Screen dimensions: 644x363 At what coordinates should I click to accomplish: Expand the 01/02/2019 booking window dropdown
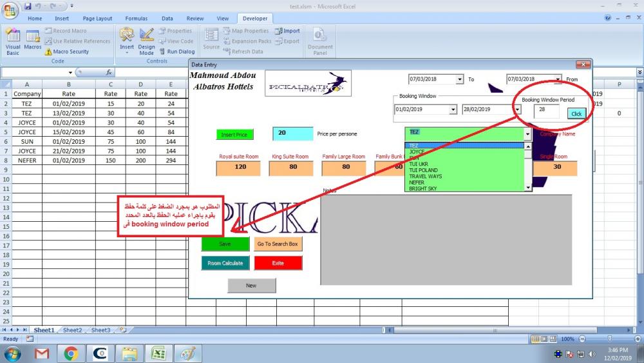point(453,110)
